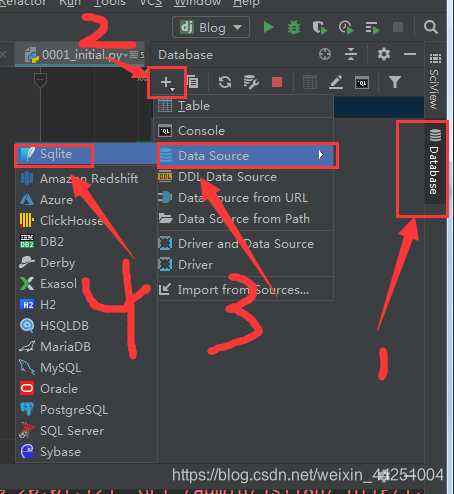Select Sybase data source
This screenshot has height=494, width=454.
pyautogui.click(x=86, y=452)
